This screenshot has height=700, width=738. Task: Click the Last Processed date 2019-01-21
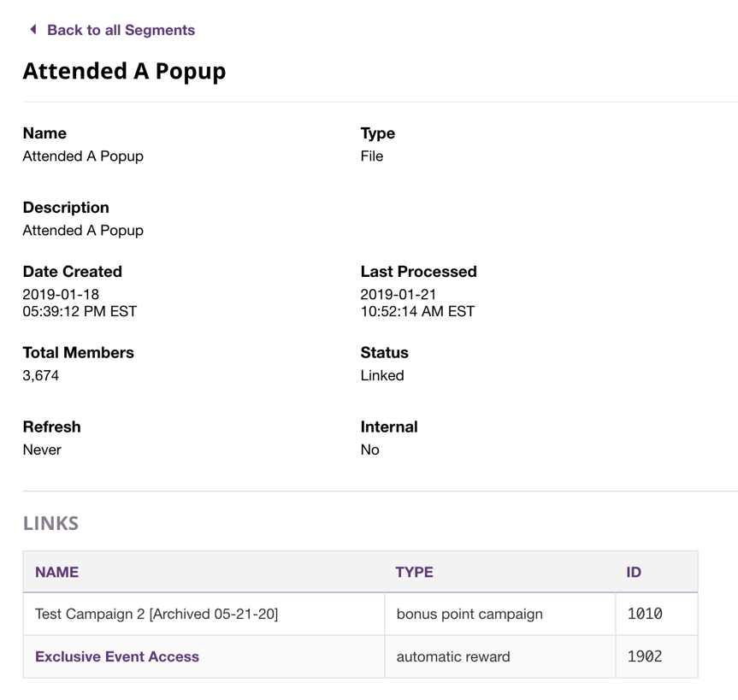399,294
